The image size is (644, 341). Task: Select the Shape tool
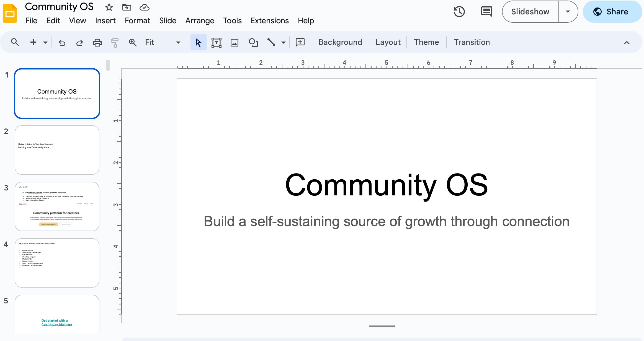pyautogui.click(x=253, y=42)
